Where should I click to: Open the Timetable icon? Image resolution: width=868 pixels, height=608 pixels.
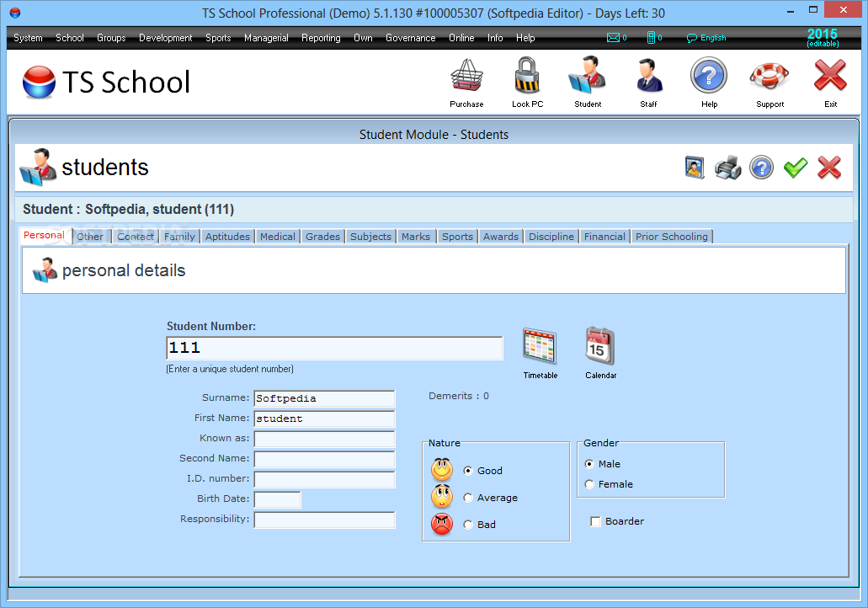tap(540, 346)
